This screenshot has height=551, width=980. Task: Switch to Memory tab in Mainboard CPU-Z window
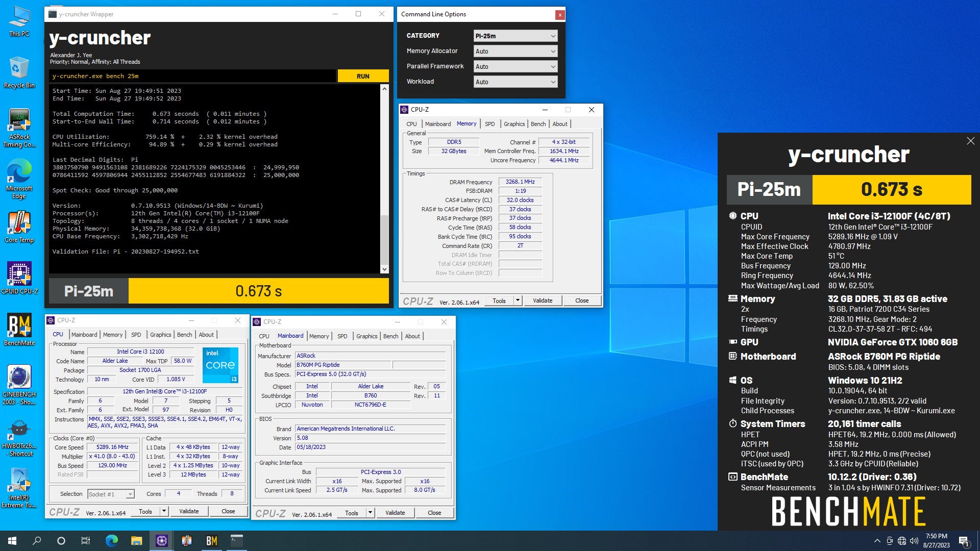pos(319,336)
